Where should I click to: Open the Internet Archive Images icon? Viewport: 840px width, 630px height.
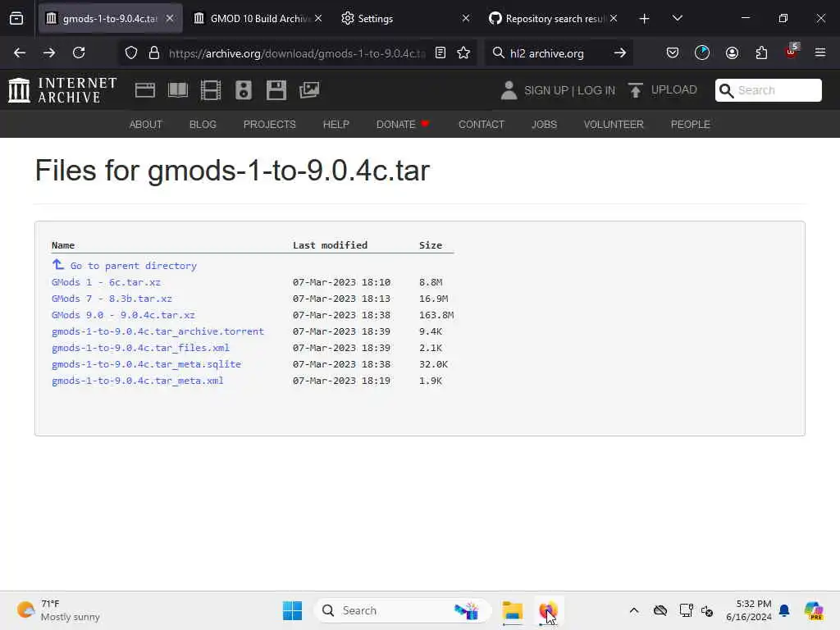pos(309,90)
